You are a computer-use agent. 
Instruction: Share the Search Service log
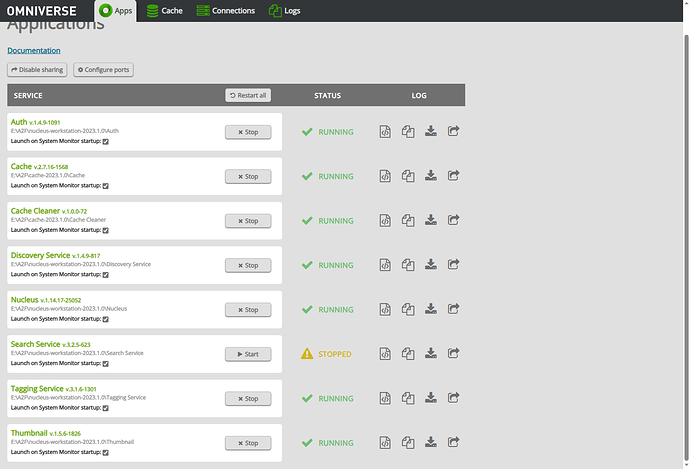[x=453, y=353]
